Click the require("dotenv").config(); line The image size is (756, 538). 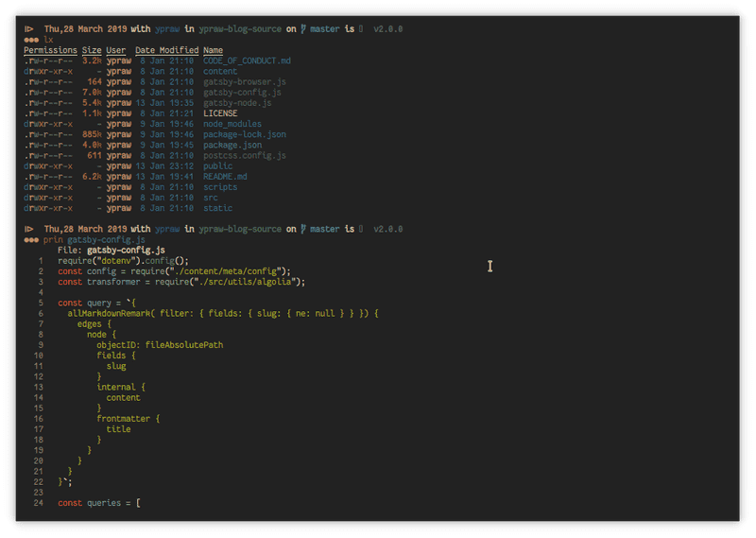(123, 261)
